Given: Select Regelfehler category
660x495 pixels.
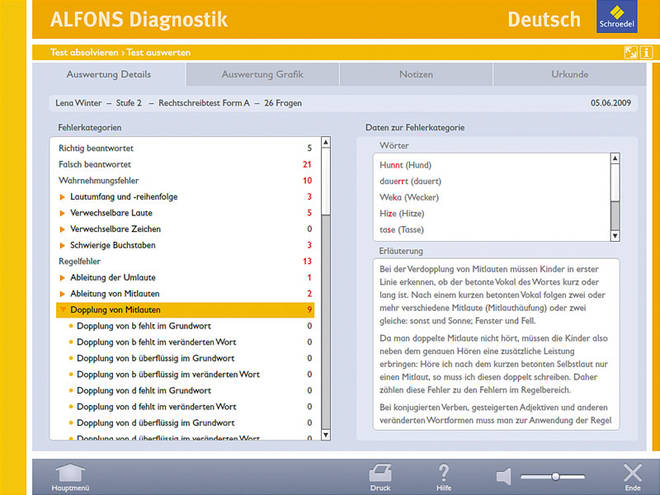Looking at the screenshot, I should click(x=80, y=261).
